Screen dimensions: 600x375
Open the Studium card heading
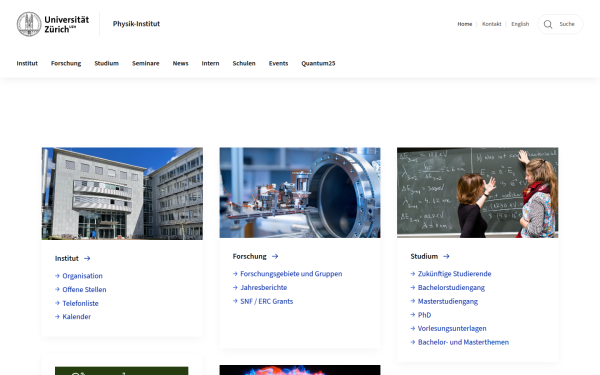pos(424,256)
